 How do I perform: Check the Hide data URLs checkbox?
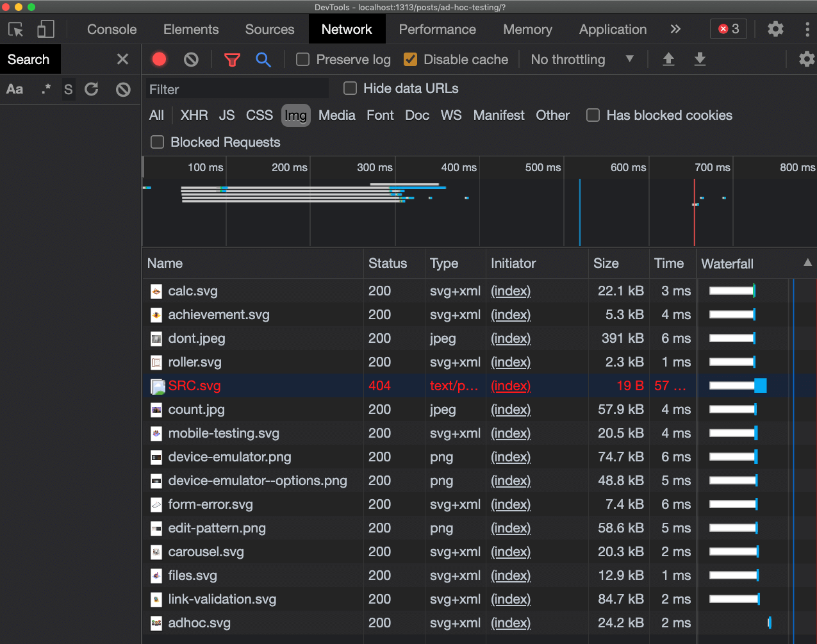351,88
